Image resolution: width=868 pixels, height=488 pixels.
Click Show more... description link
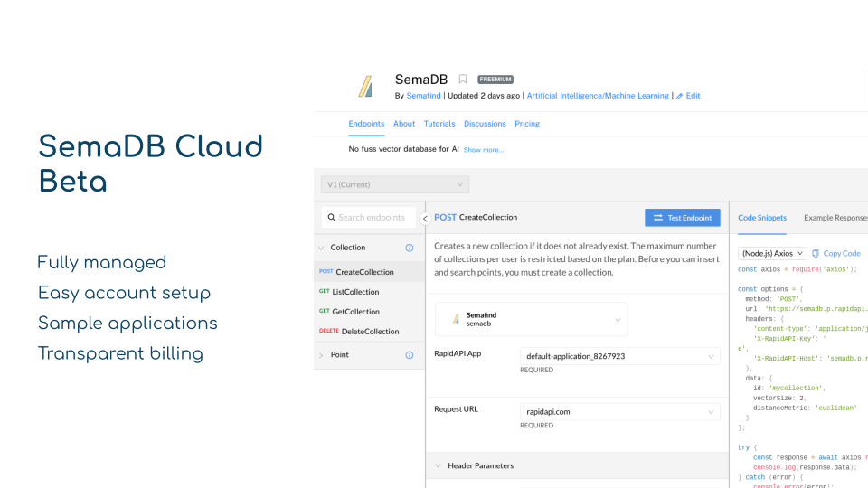(x=484, y=150)
